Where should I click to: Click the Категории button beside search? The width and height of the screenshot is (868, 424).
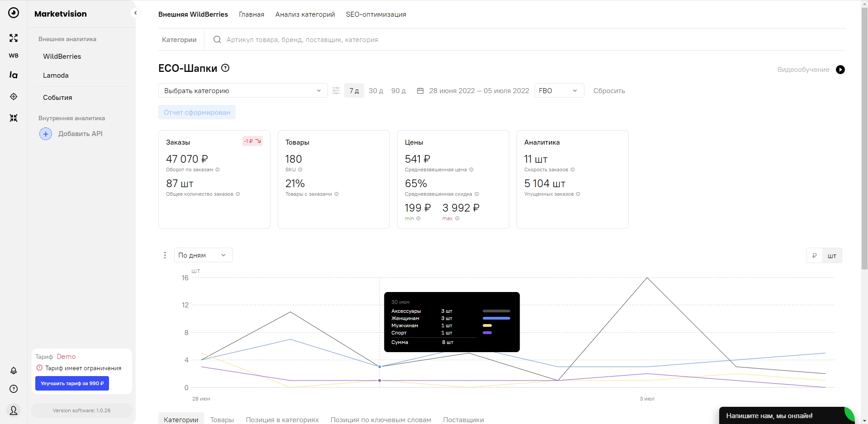(x=179, y=40)
